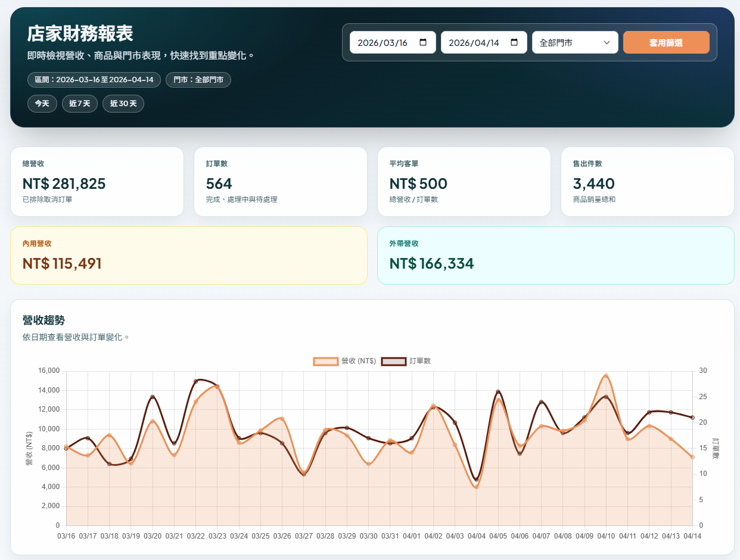Screen dimensions: 740x560
Task: Click the start date field 2026/03/16
Action: [x=383, y=42]
